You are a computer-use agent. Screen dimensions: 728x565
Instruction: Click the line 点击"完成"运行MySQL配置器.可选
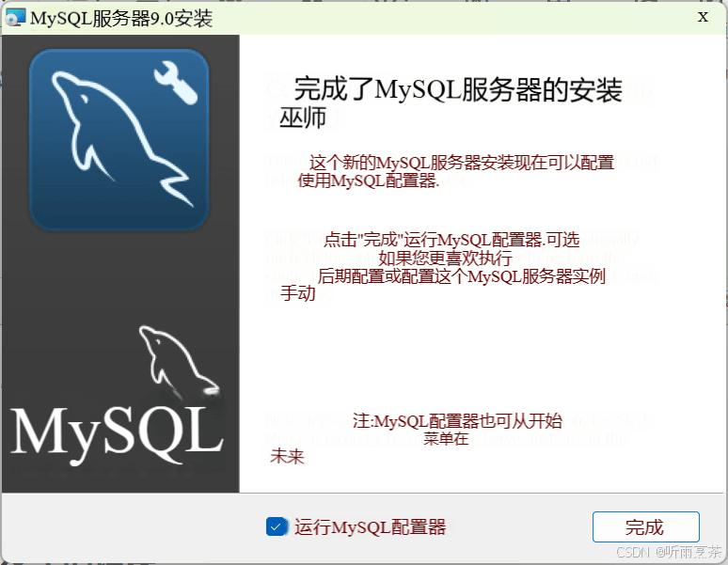point(451,240)
